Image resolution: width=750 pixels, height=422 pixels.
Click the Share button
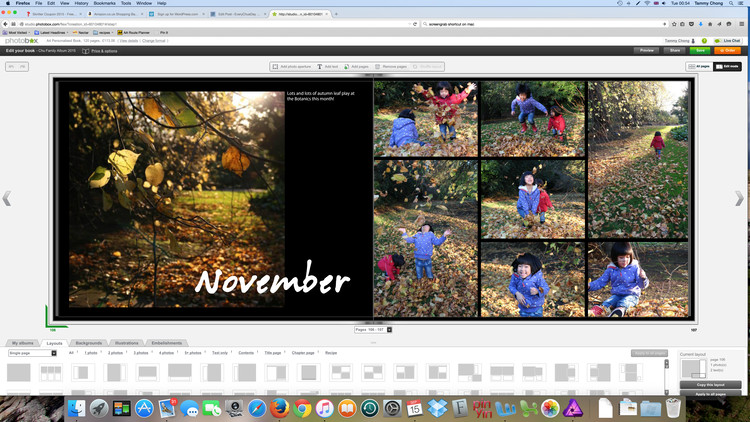(x=675, y=50)
